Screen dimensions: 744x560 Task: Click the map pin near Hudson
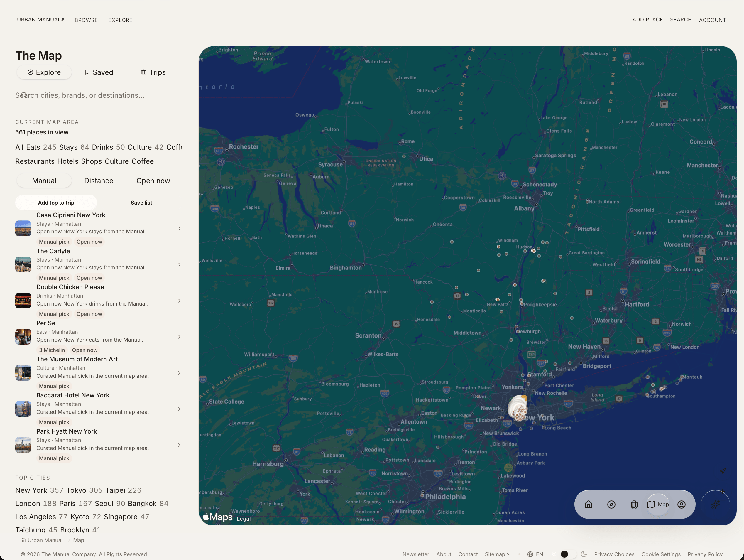[x=533, y=251]
